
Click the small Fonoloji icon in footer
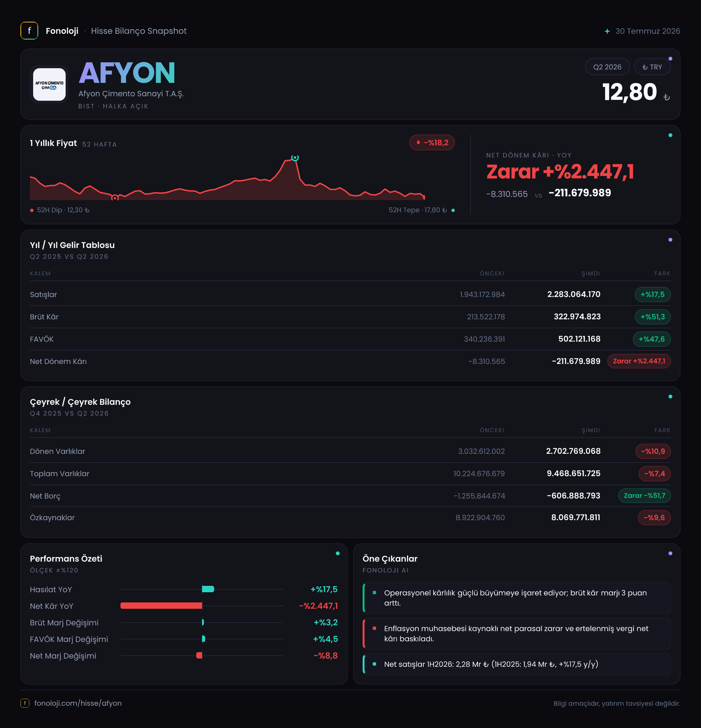pyautogui.click(x=25, y=703)
